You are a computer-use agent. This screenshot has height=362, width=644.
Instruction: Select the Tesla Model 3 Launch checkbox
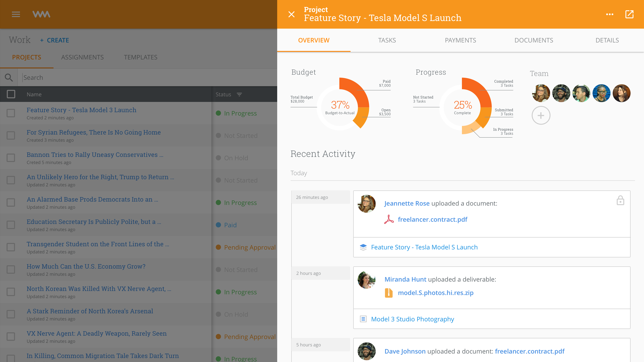11,113
